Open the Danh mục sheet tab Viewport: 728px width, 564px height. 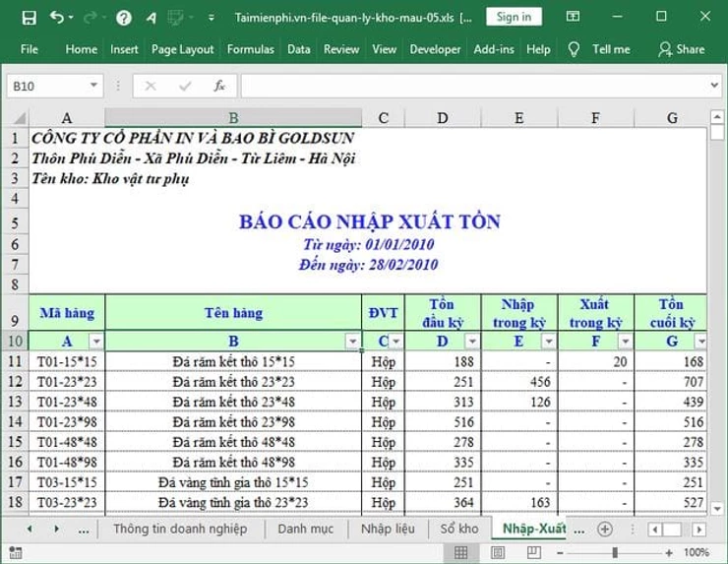click(x=306, y=529)
